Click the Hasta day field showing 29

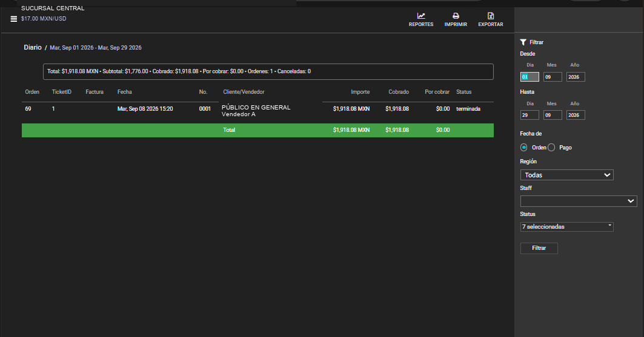tap(529, 115)
